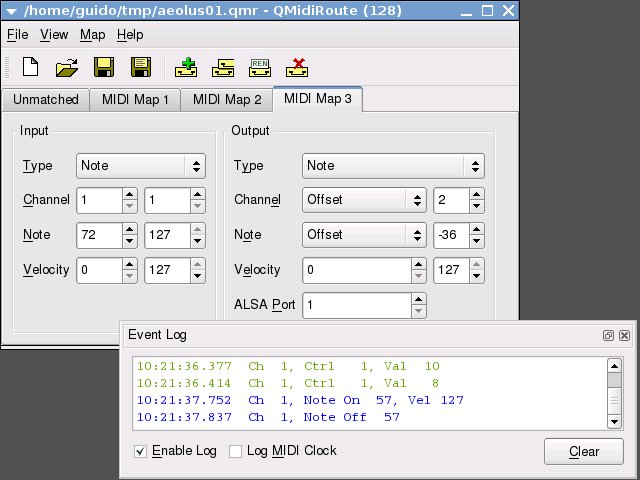Click the Ctrl 1 Val 8 log entry
The width and height of the screenshot is (640, 480).
coord(288,383)
